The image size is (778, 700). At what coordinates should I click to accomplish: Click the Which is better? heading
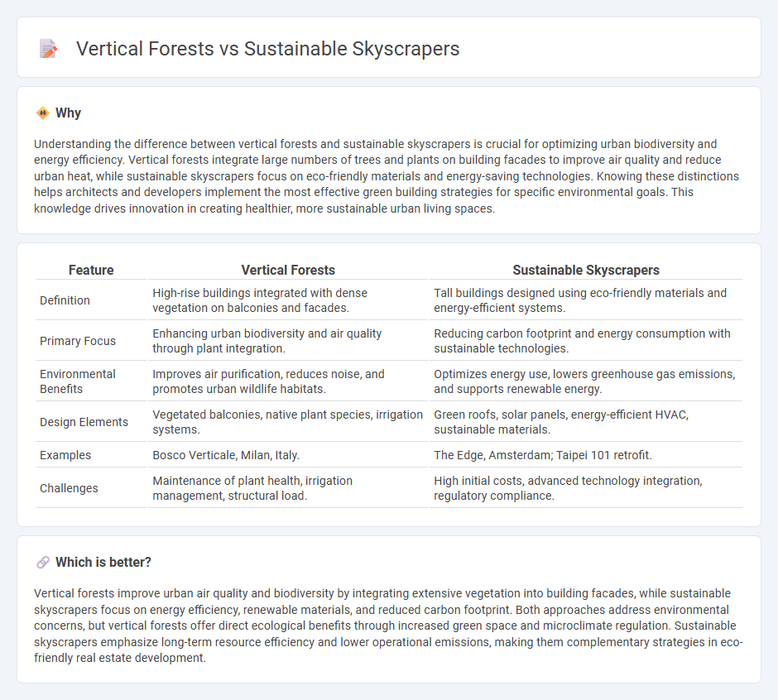pyautogui.click(x=103, y=562)
